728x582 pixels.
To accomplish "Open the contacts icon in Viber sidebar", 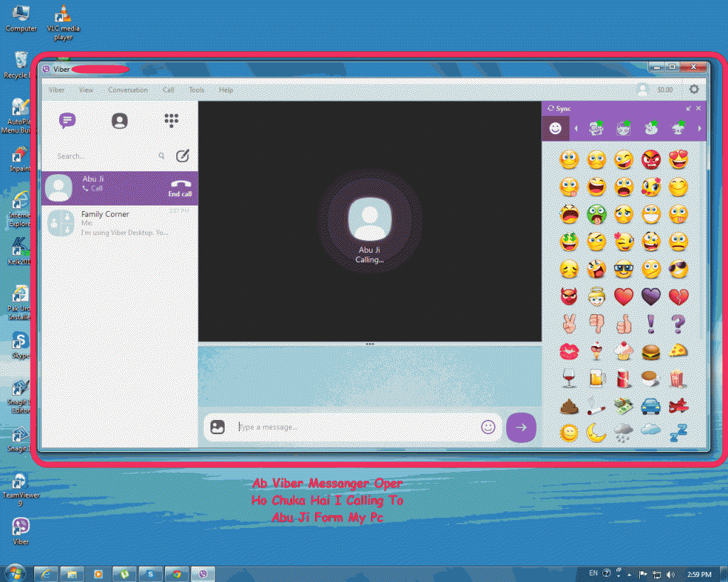I will click(119, 121).
